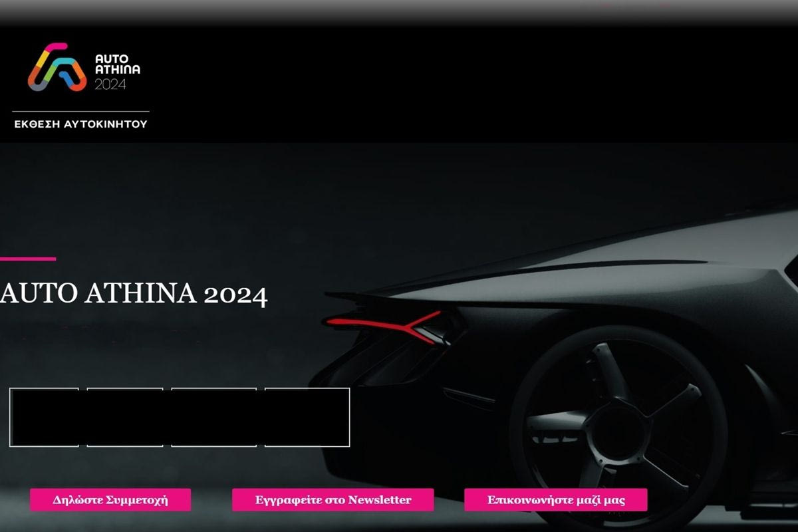Click the 2024 year text in the logo
The height and width of the screenshot is (532, 798).
click(x=110, y=84)
